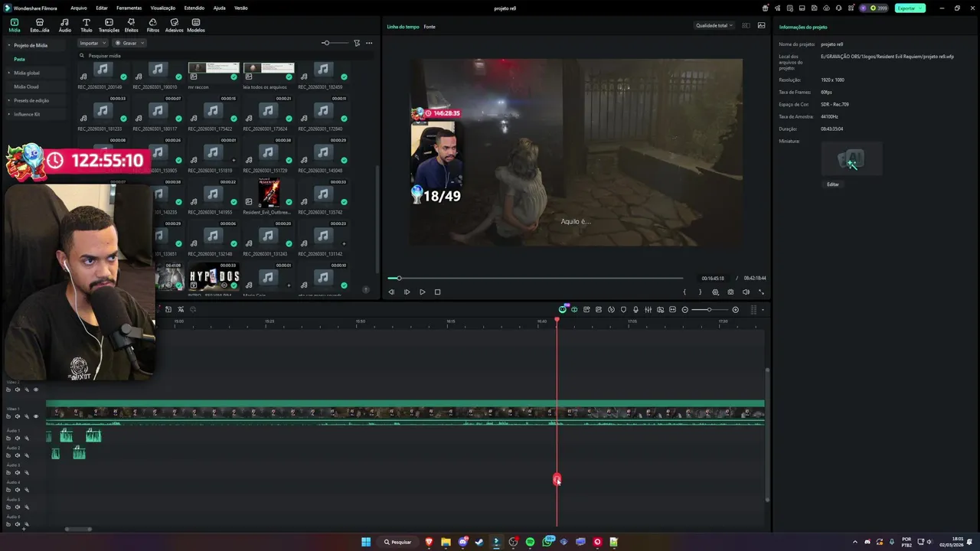The height and width of the screenshot is (551, 980).
Task: Set the mark-in point
Action: (684, 292)
